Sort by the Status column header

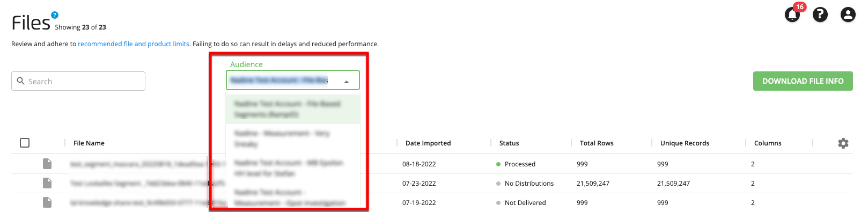pos(509,143)
